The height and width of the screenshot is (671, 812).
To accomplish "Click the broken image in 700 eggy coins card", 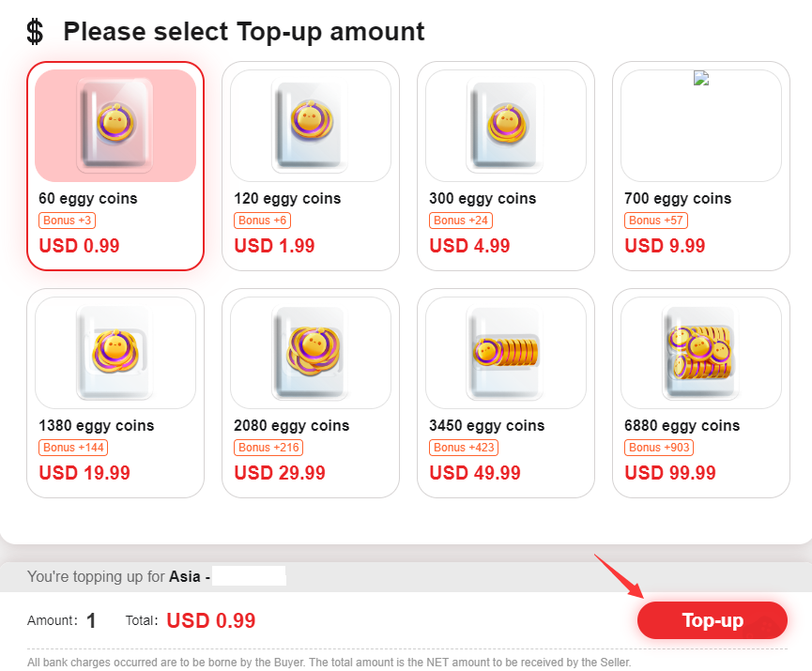I will (x=700, y=78).
